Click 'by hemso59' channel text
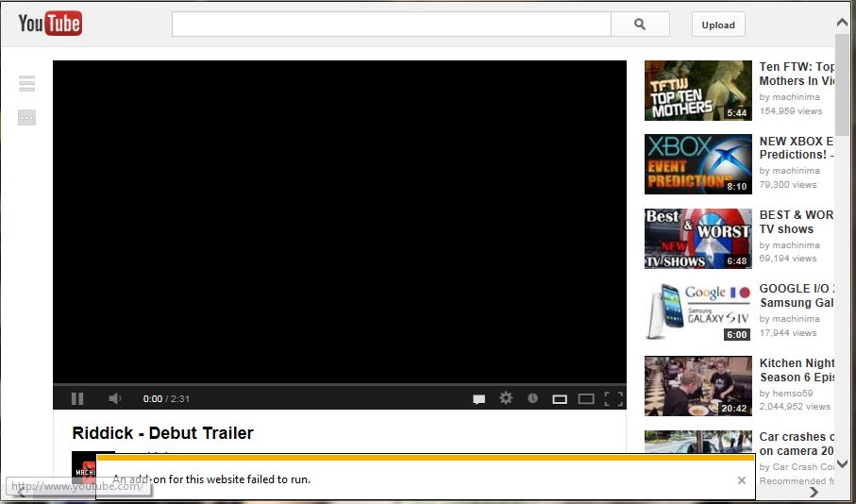Screen dimensions: 856x504 (786, 394)
